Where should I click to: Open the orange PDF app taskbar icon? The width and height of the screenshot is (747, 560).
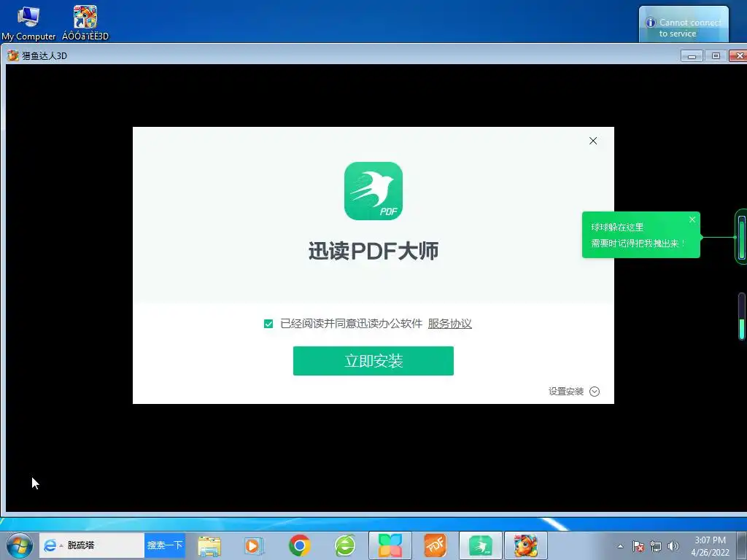[x=435, y=545]
